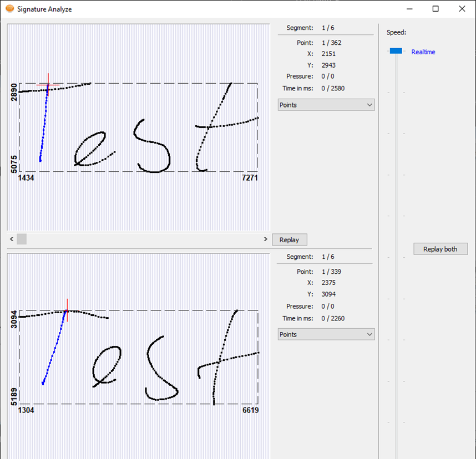Minimize the Signature Analyze window

pyautogui.click(x=410, y=9)
